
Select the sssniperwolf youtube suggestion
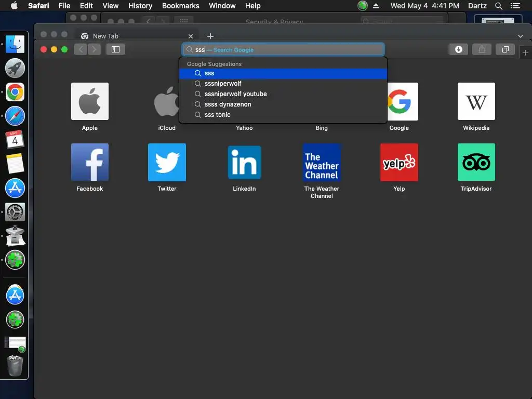point(283,94)
